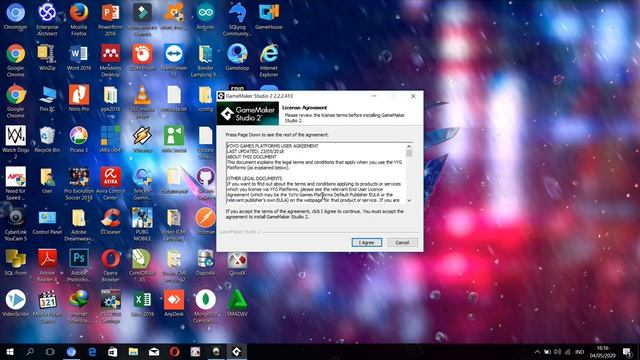Click the license scrollbar down arrow
This screenshot has width=640, height=360.
point(409,200)
